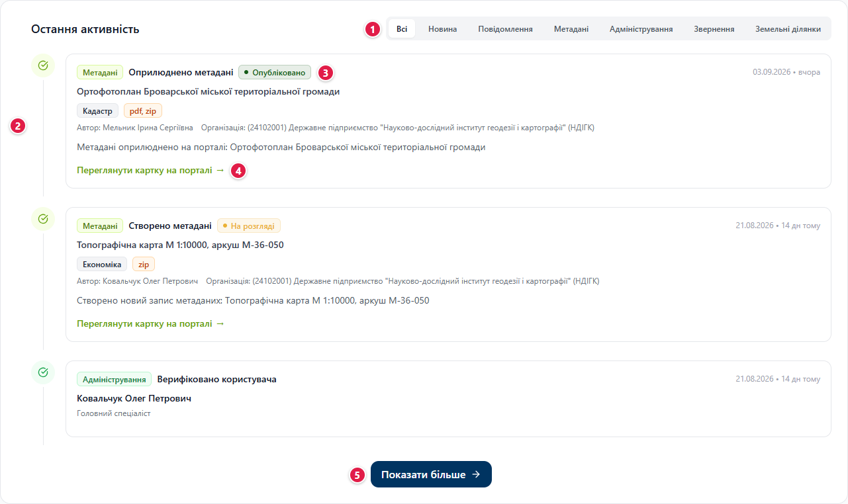Open portal card link for Ортофотоплан

(x=151, y=170)
